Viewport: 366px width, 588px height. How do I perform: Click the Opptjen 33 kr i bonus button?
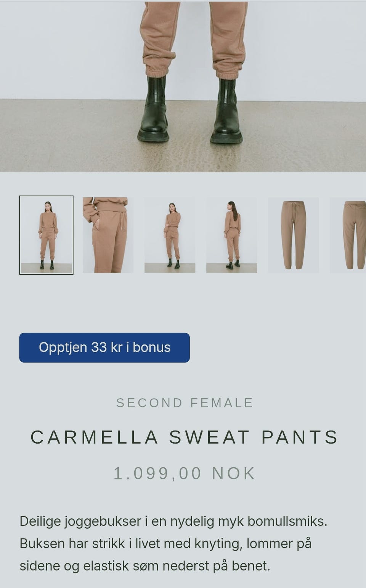104,348
